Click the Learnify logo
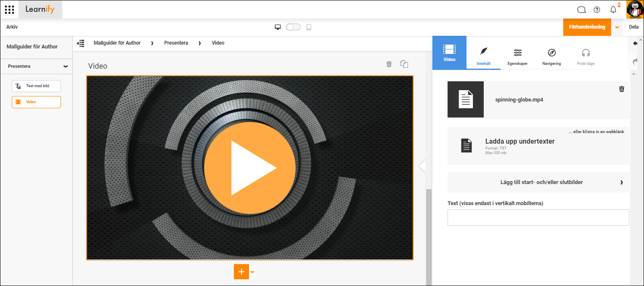The image size is (644, 286). coord(40,9)
